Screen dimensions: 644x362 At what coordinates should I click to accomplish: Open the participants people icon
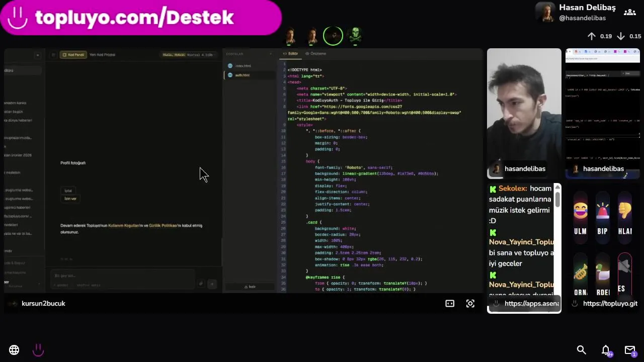click(x=629, y=12)
